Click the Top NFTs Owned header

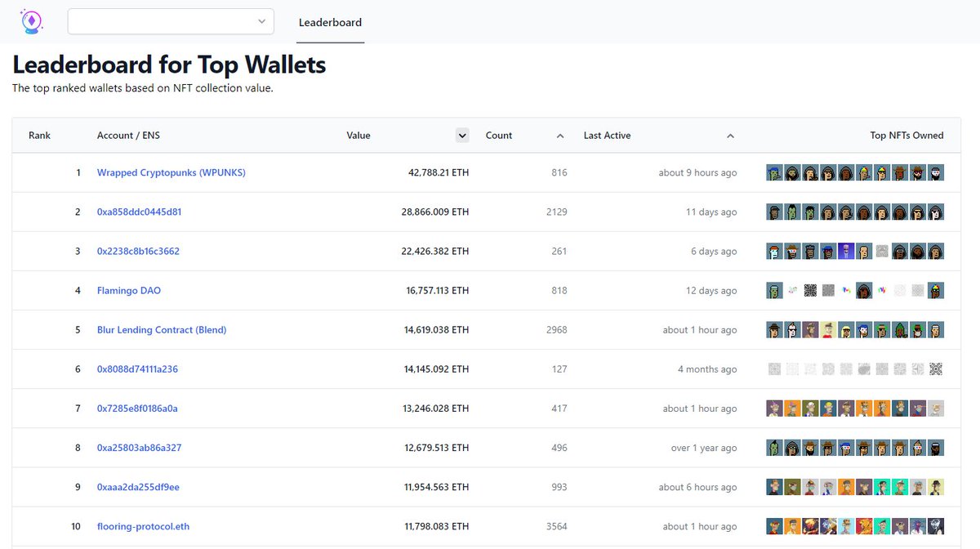click(x=906, y=136)
